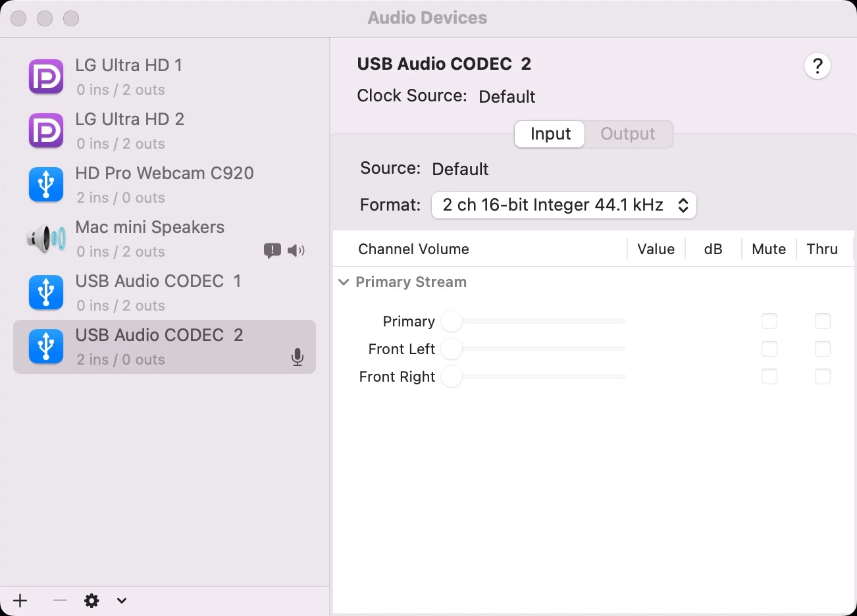Open the Format popup menu
The width and height of the screenshot is (857, 616).
coord(563,205)
